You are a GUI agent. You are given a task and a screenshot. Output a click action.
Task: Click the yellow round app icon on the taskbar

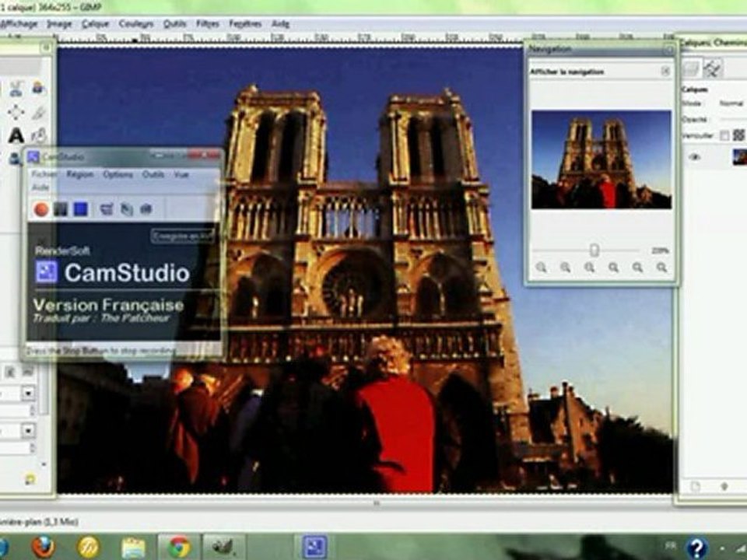point(89,547)
